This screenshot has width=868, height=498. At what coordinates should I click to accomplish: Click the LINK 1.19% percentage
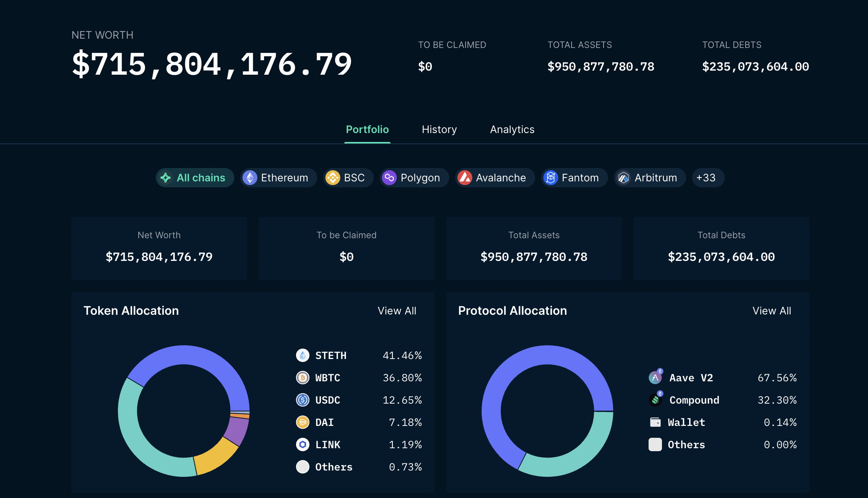tap(405, 445)
